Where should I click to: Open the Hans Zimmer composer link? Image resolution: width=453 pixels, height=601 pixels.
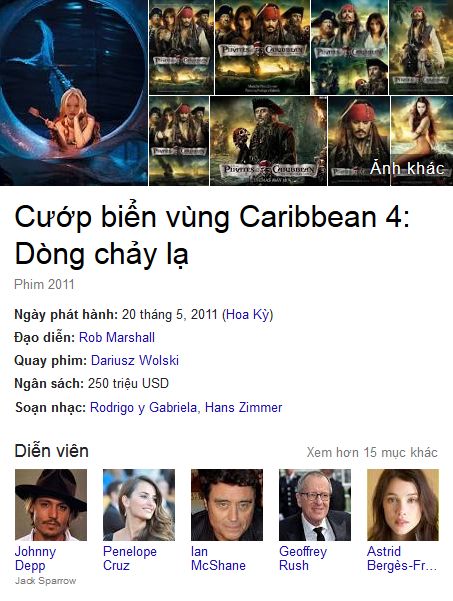pyautogui.click(x=244, y=407)
